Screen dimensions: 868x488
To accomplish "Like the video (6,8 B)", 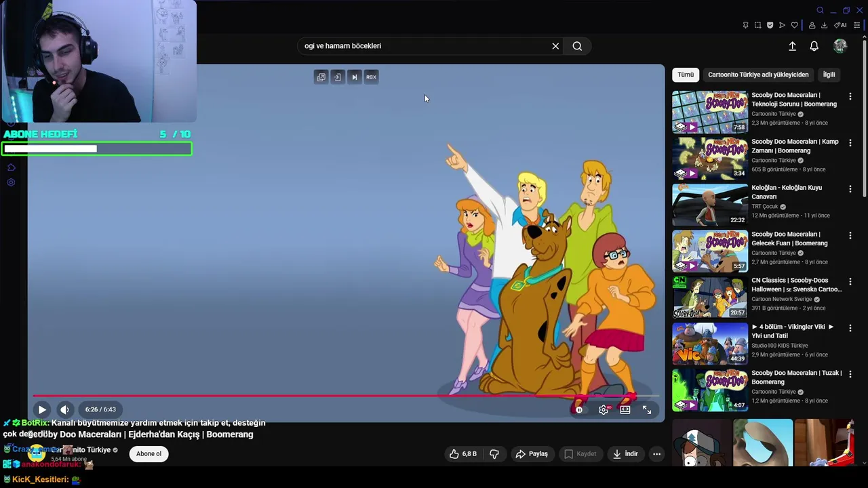I will (462, 454).
